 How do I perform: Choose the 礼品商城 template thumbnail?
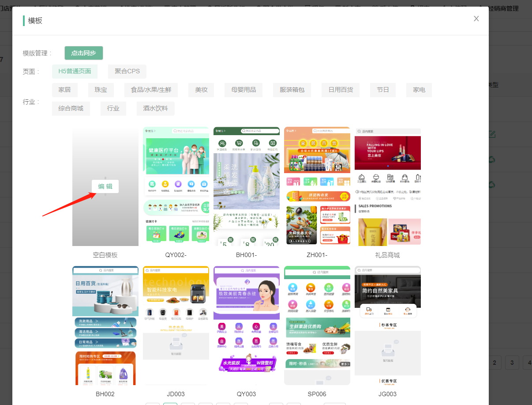click(387, 186)
